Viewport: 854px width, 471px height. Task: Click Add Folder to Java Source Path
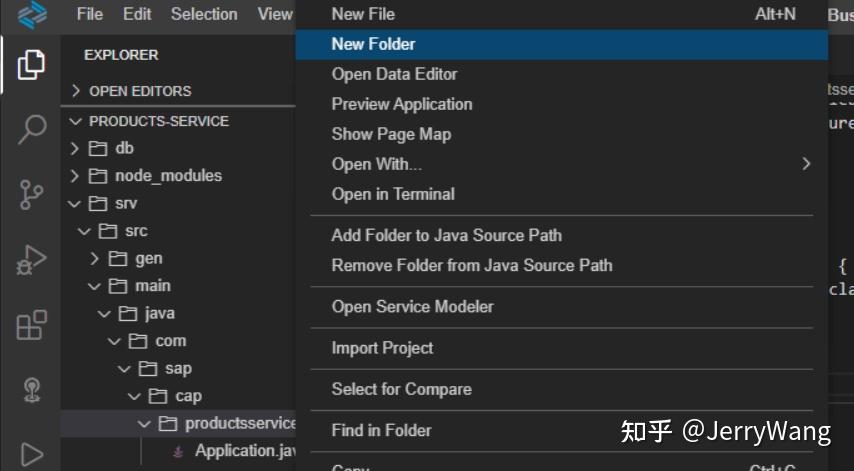(x=446, y=236)
